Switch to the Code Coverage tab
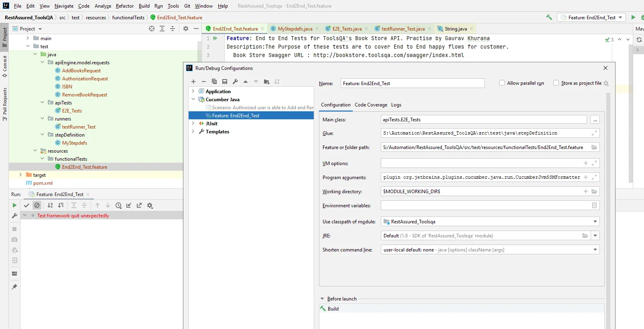The height and width of the screenshot is (329, 644). 371,105
